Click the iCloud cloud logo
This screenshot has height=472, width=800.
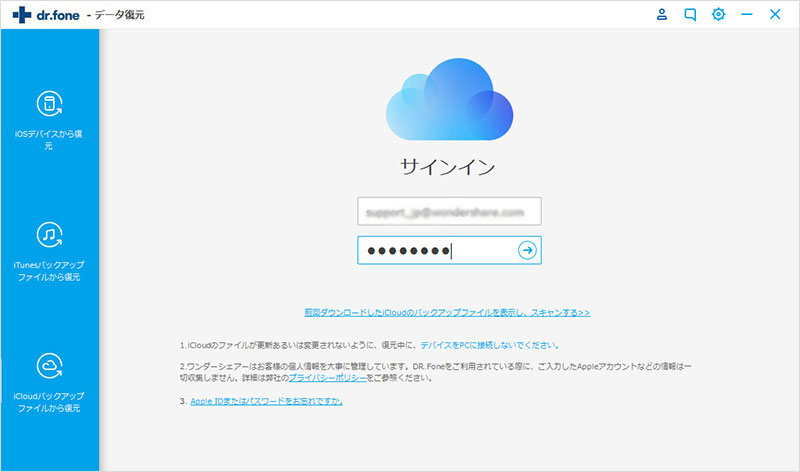(449, 99)
